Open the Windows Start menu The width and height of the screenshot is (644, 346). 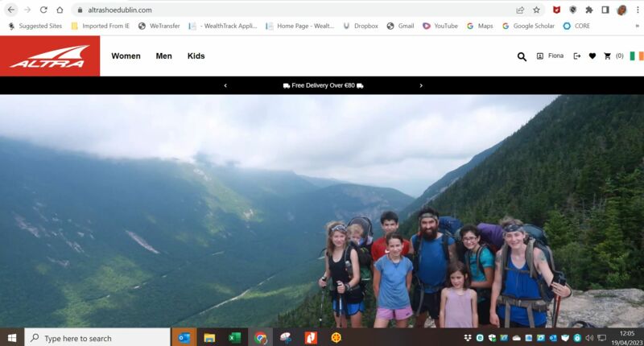pos(12,338)
